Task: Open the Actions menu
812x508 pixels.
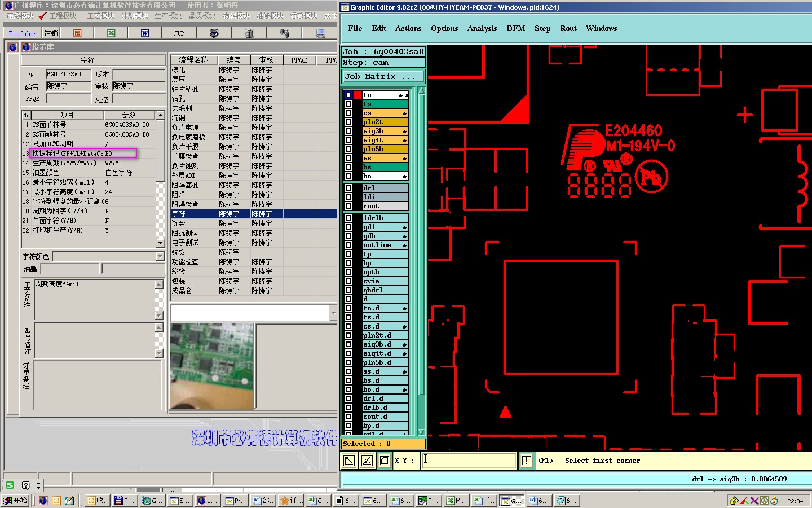Action: (x=408, y=28)
